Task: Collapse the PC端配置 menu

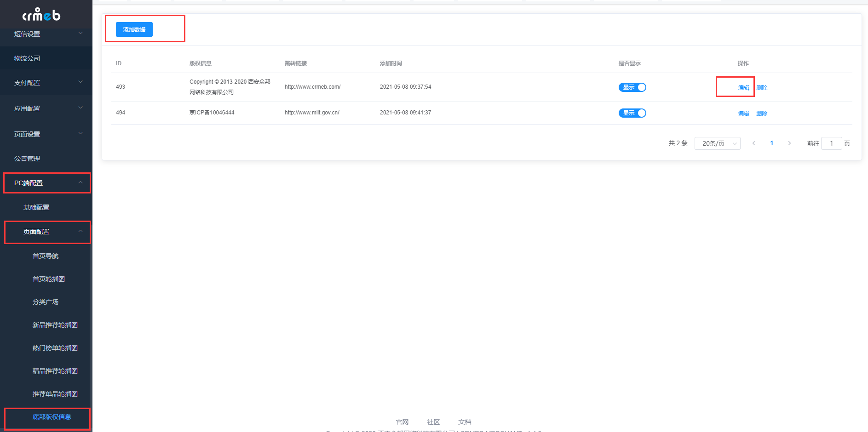Action: pyautogui.click(x=47, y=183)
